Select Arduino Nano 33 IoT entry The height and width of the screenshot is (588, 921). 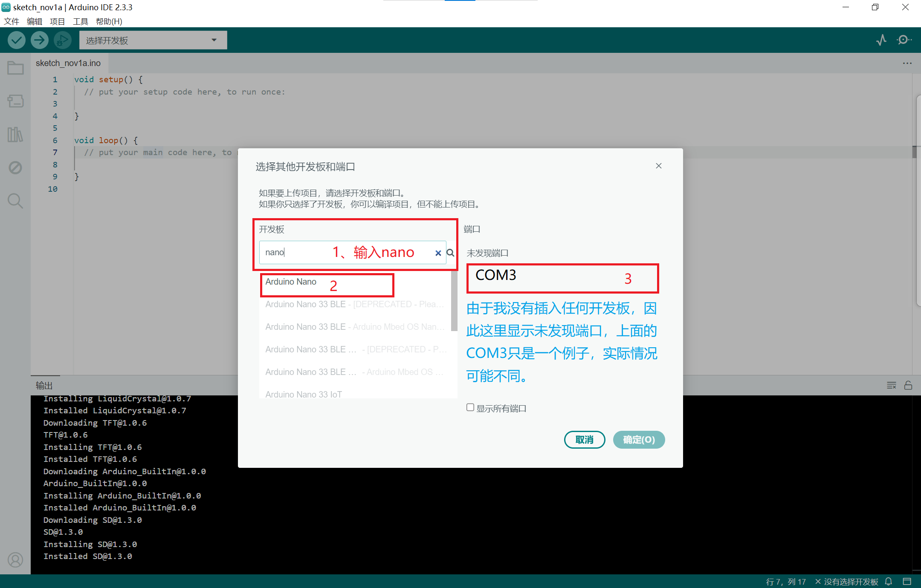355,394
